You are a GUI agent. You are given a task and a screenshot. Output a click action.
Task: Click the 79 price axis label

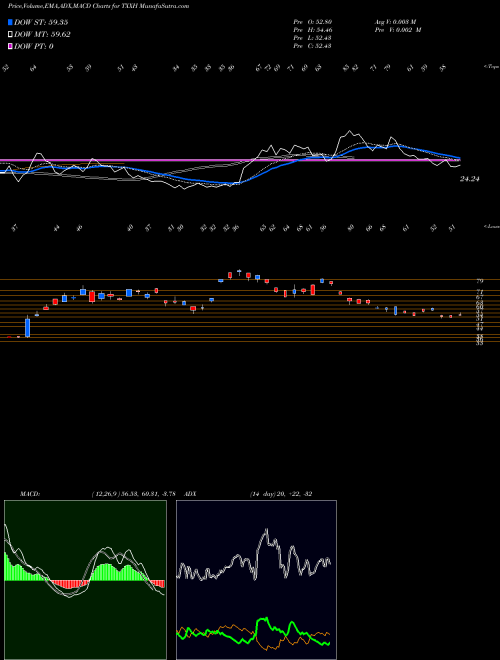coord(480,281)
